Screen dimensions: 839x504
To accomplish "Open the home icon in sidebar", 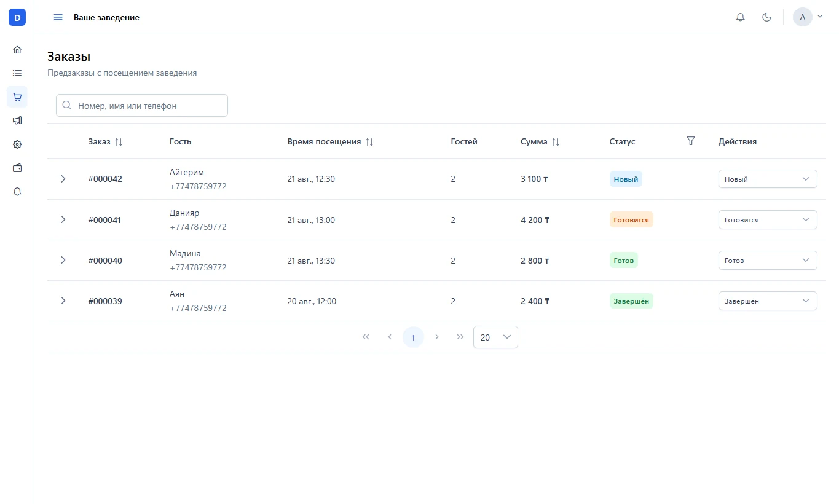I will point(17,50).
